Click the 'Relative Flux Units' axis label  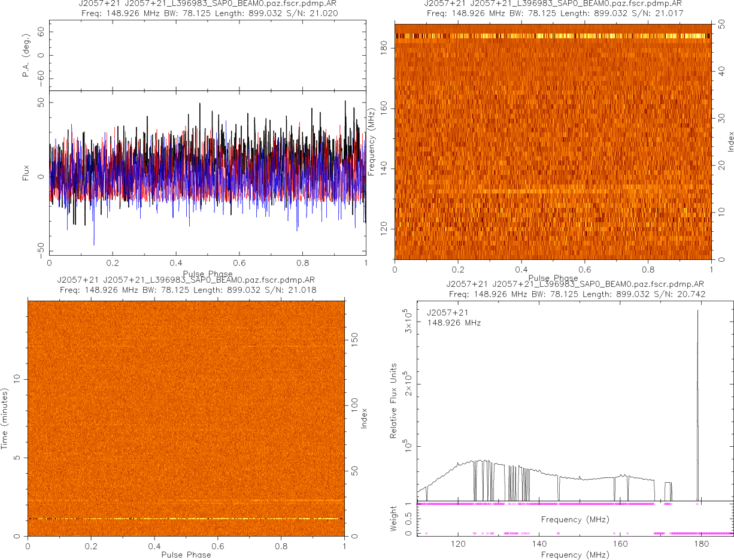point(394,400)
